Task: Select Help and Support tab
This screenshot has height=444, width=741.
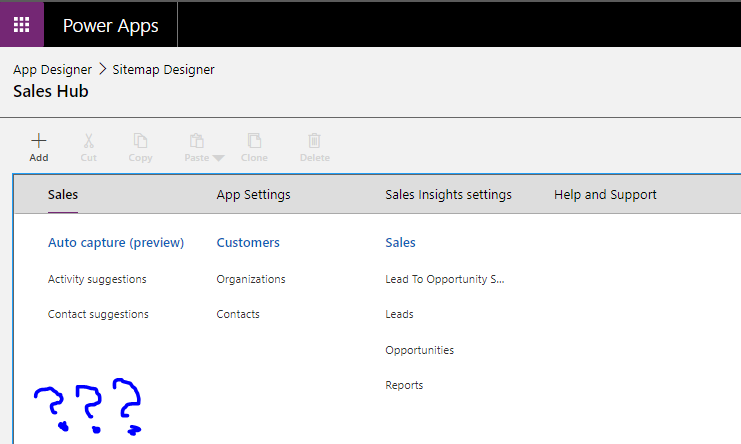Action: 605,195
